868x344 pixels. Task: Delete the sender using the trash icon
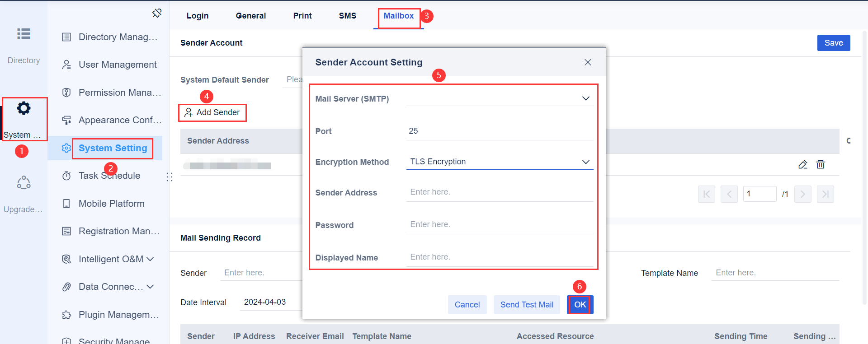pos(821,165)
